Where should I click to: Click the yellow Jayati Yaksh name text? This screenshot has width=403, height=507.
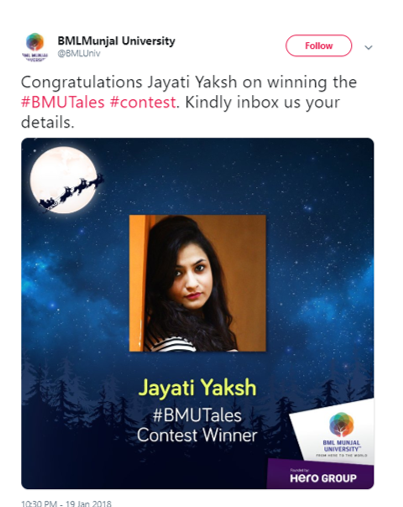(x=197, y=388)
